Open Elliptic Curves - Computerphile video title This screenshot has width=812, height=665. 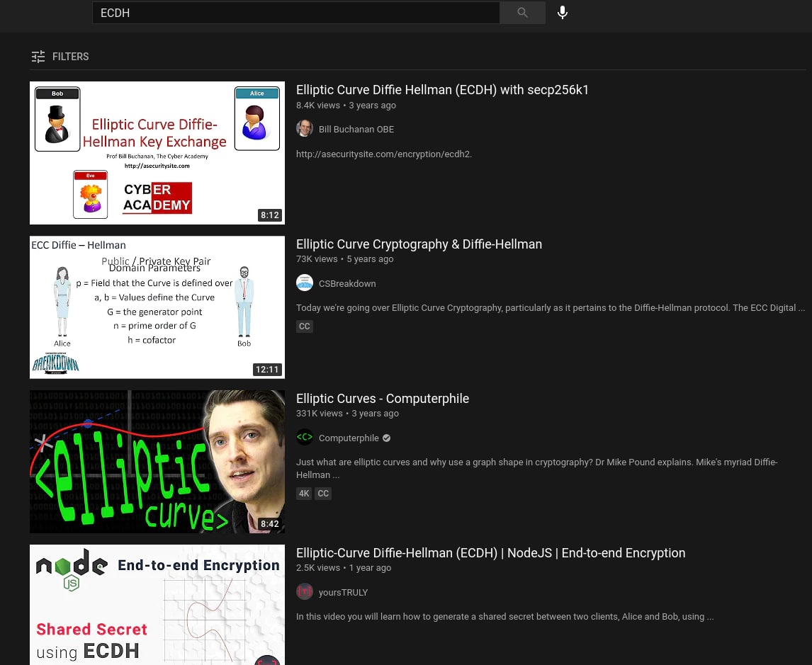tap(383, 399)
